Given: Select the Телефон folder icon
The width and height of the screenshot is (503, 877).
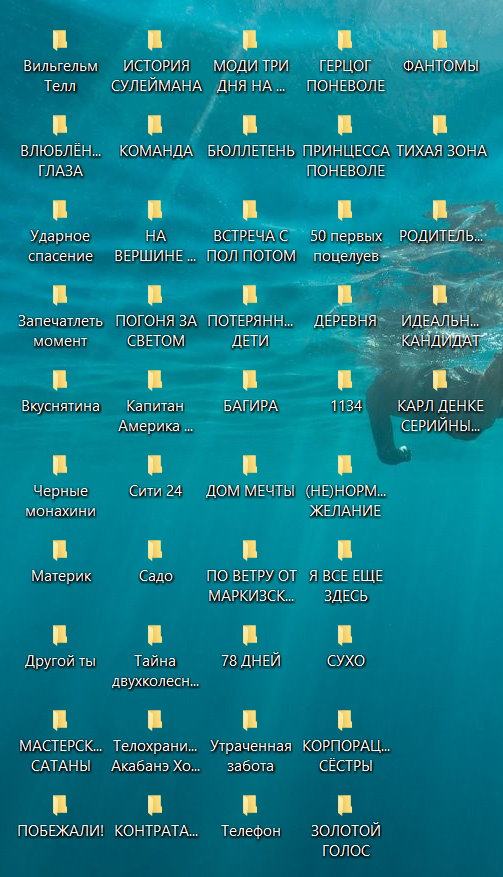Looking at the screenshot, I should coord(250,805).
